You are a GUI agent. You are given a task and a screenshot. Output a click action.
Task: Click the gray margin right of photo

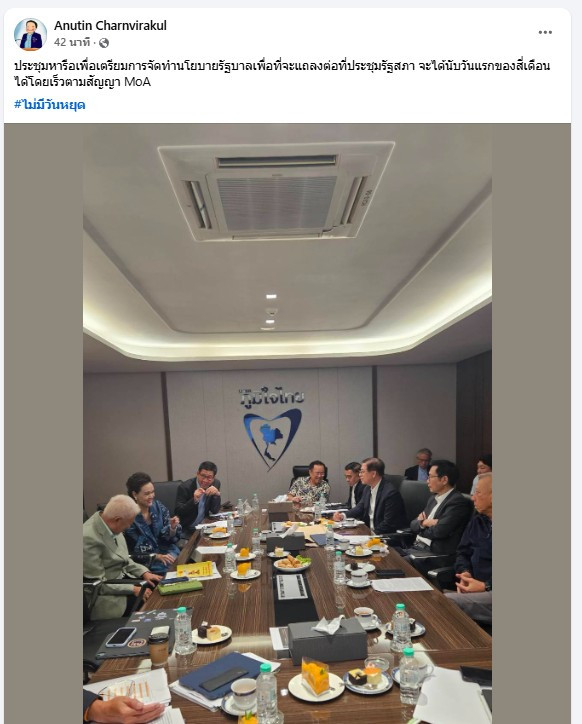(531, 423)
